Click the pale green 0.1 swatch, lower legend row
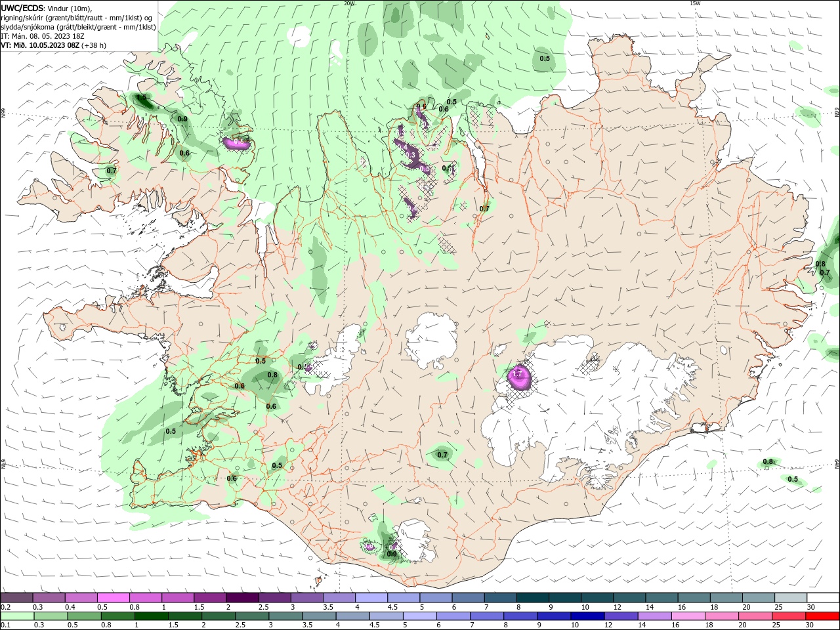Image resolution: width=840 pixels, height=630 pixels. (x=17, y=616)
